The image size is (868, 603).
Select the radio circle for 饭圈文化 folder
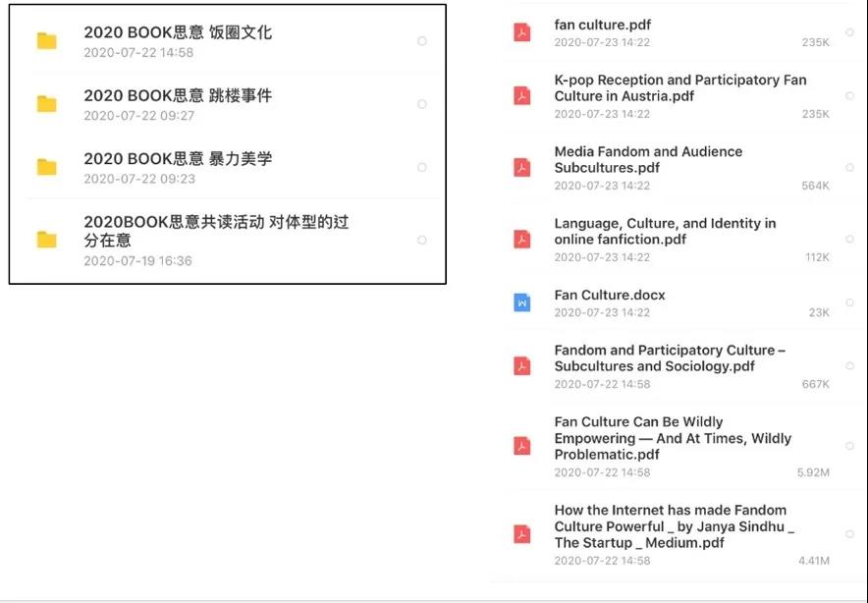click(422, 41)
